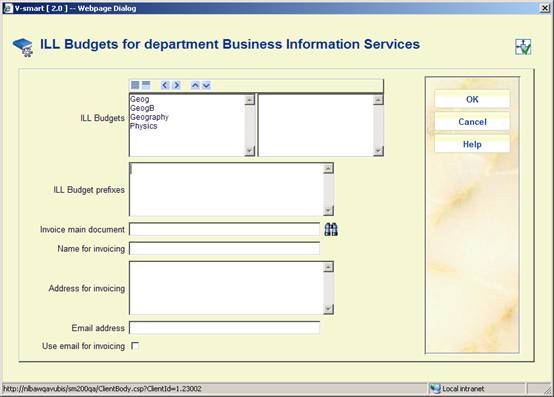Image resolution: width=554 pixels, height=397 pixels.
Task: Click the Cancel button
Action: tap(472, 122)
